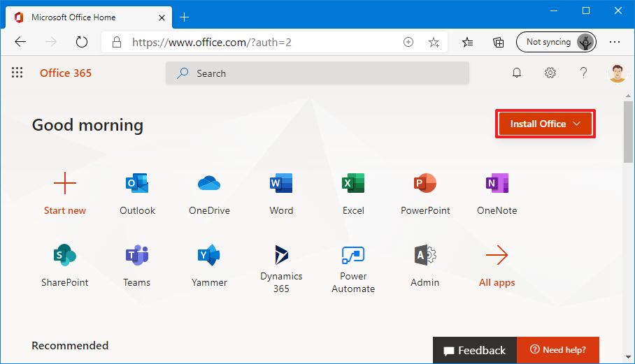Open the Yammer app
635x364 pixels.
[x=209, y=256]
